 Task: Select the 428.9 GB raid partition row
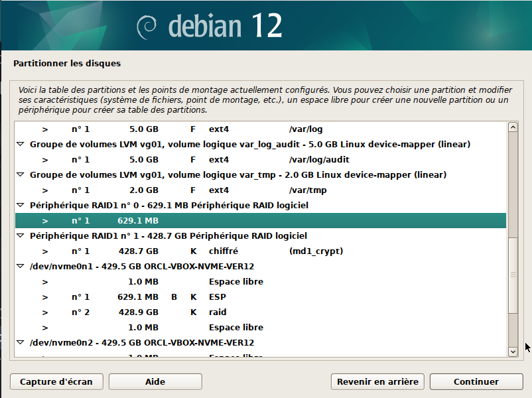[261, 312]
